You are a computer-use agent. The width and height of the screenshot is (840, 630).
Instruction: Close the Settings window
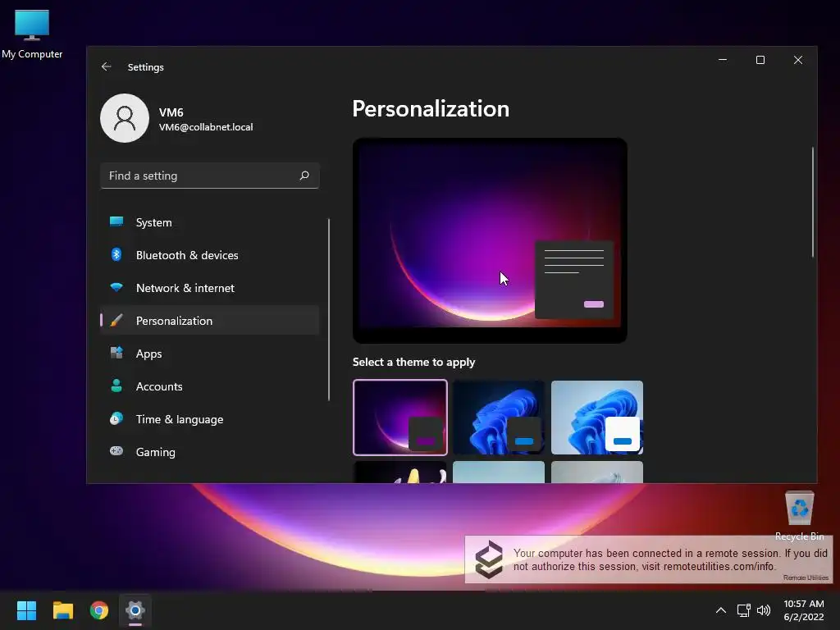tap(797, 60)
